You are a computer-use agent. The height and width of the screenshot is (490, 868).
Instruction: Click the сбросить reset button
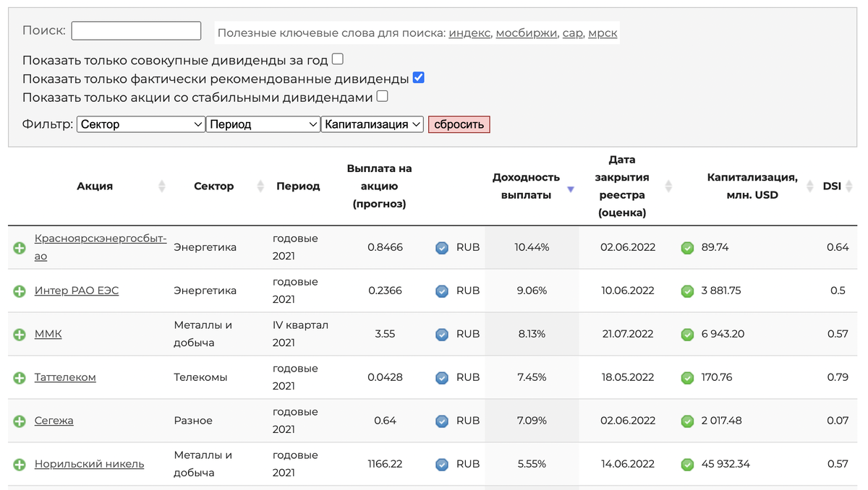459,124
